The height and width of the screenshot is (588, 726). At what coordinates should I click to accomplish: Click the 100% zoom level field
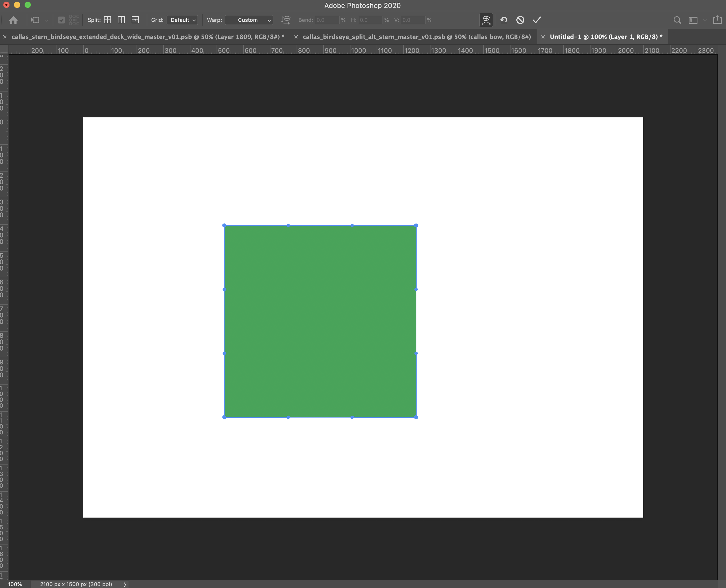(15, 584)
